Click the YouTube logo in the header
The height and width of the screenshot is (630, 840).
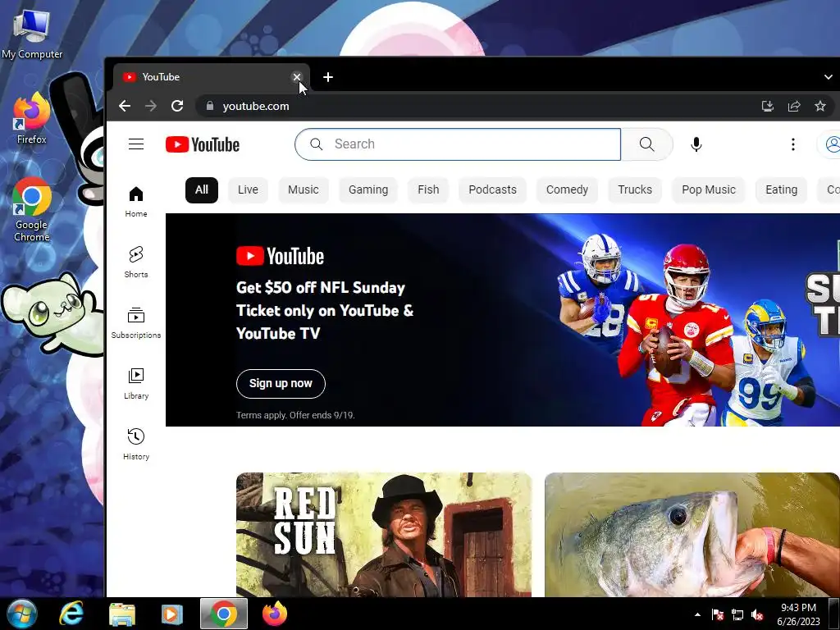click(x=203, y=144)
